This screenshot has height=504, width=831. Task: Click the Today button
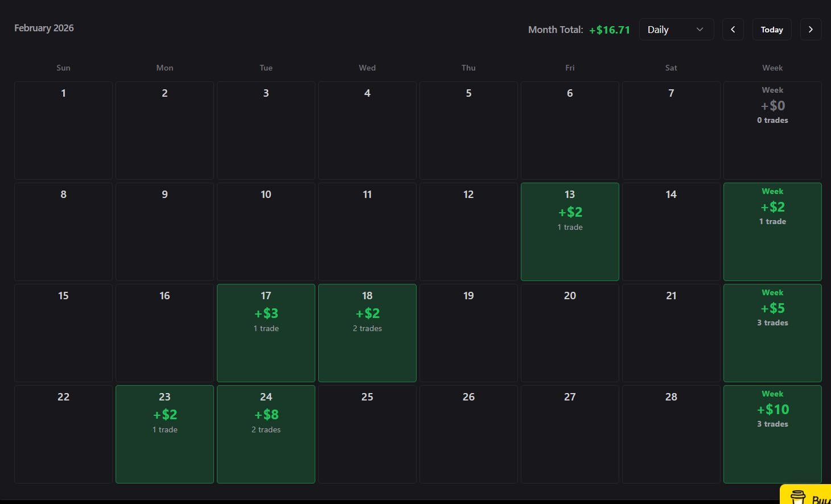[771, 30]
